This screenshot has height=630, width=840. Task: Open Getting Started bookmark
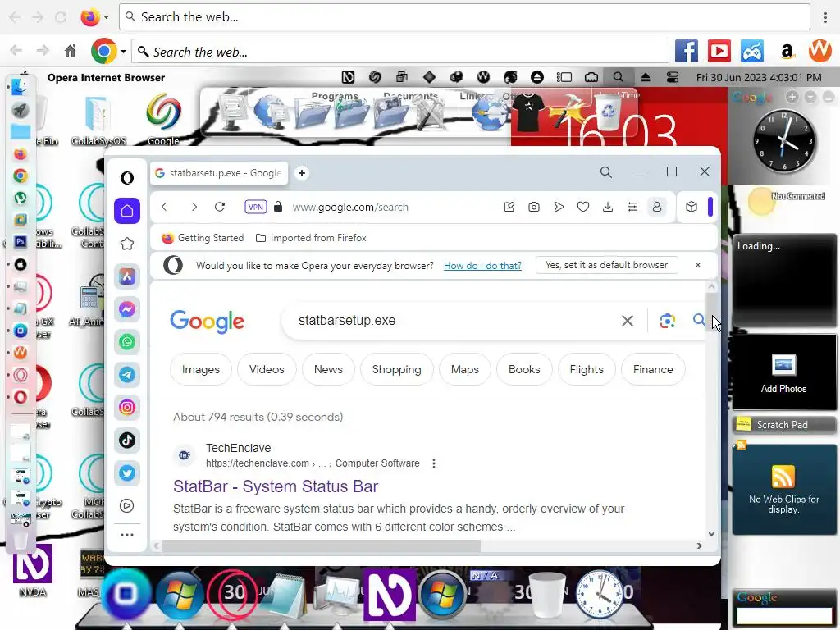(x=203, y=238)
